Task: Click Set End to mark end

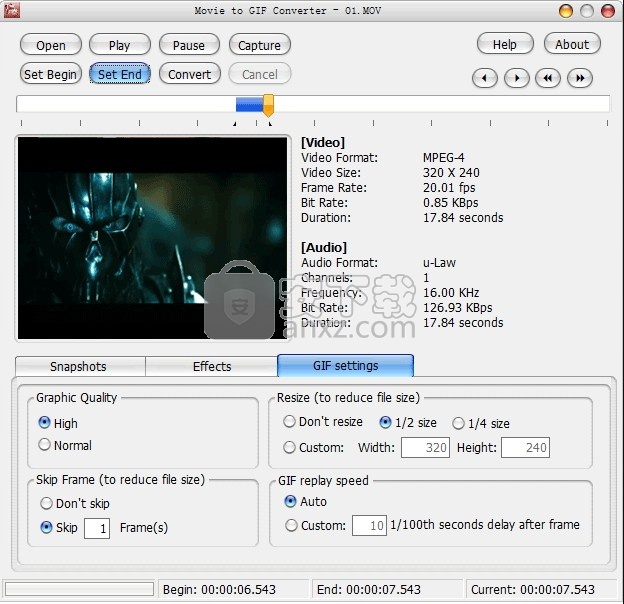Action: [120, 74]
